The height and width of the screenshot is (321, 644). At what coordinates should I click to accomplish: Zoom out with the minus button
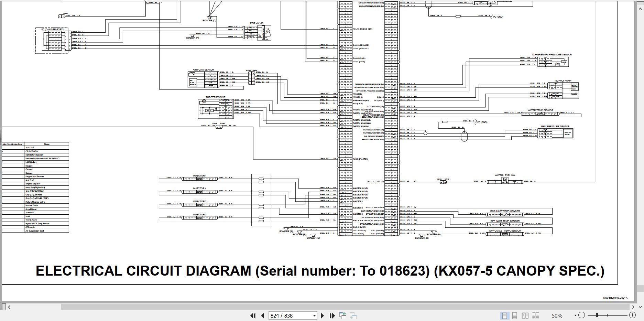tap(581, 315)
